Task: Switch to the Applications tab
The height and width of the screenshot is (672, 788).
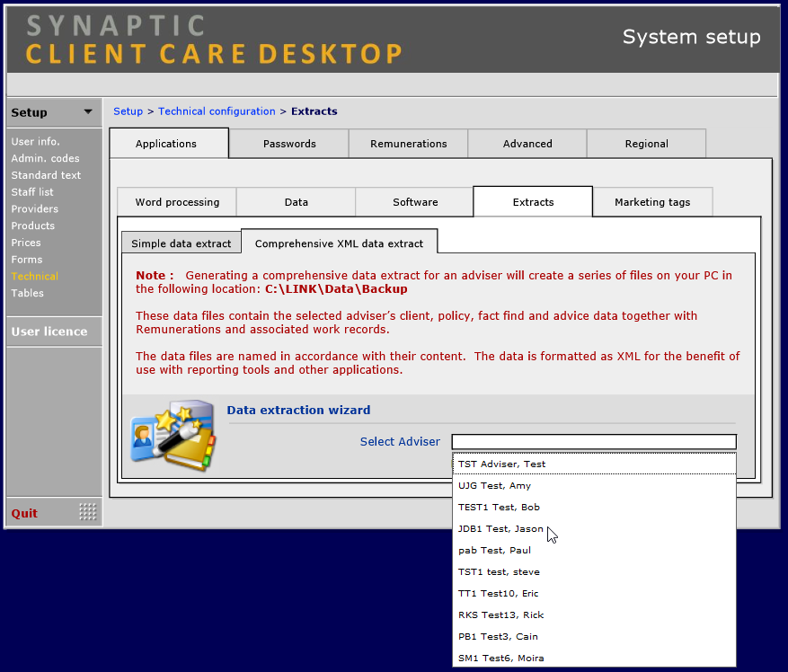Action: pyautogui.click(x=169, y=144)
